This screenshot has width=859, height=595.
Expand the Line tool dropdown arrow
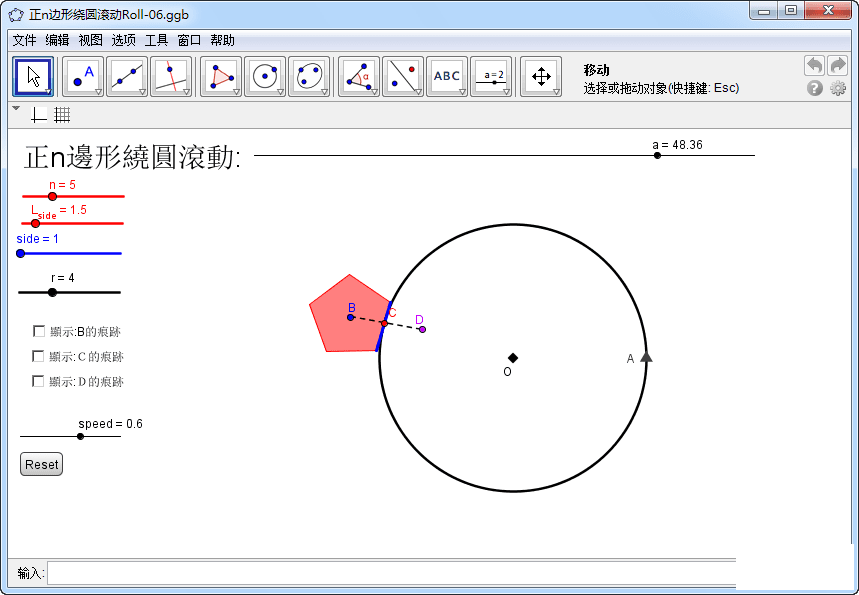point(142,91)
